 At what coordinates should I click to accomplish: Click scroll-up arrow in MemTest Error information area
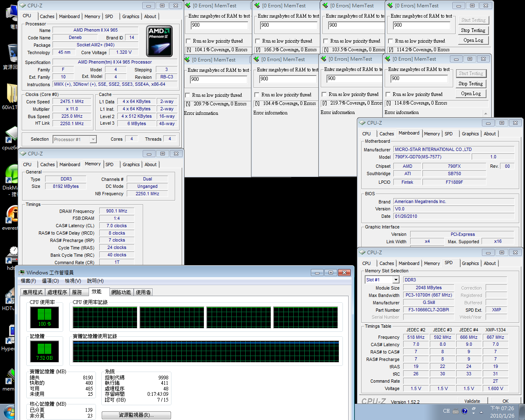pos(486,114)
